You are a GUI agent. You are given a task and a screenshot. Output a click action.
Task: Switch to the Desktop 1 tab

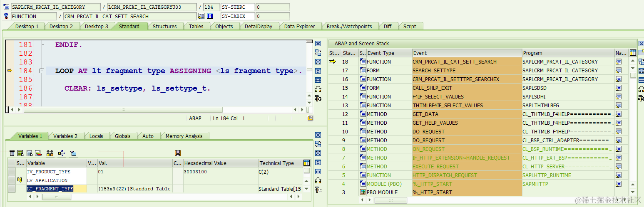[27, 26]
